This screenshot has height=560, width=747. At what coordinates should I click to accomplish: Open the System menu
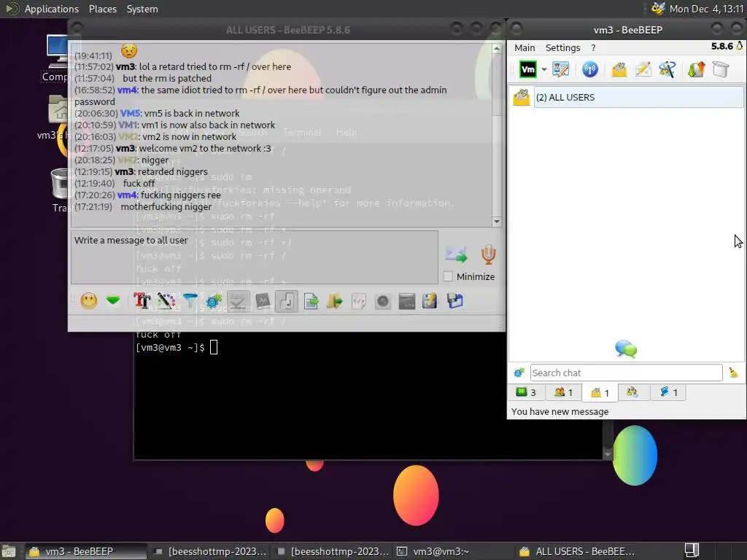point(142,9)
